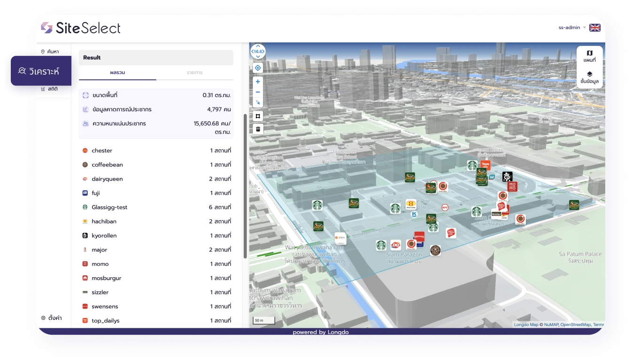Select the KFC marker on the map
The image size is (632, 364).
(445, 207)
